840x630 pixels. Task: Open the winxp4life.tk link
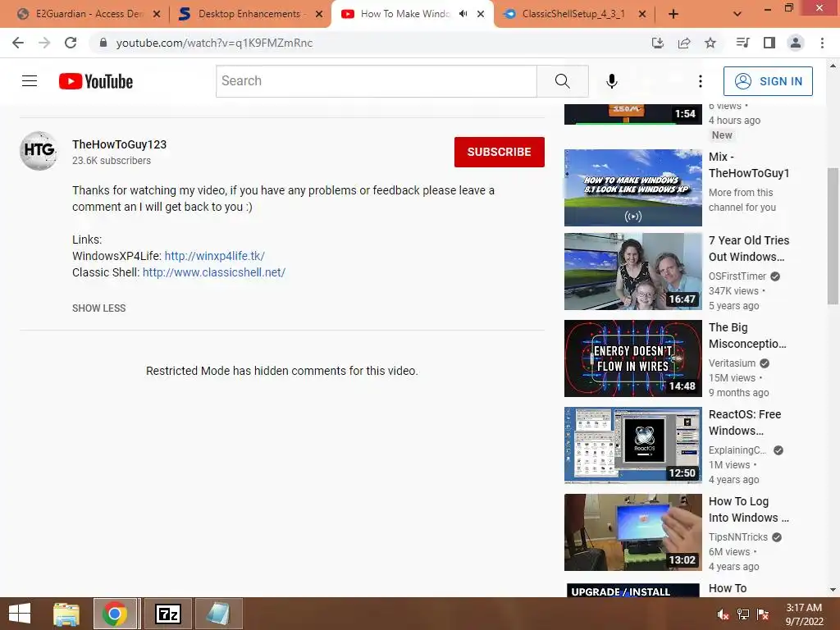pos(214,256)
